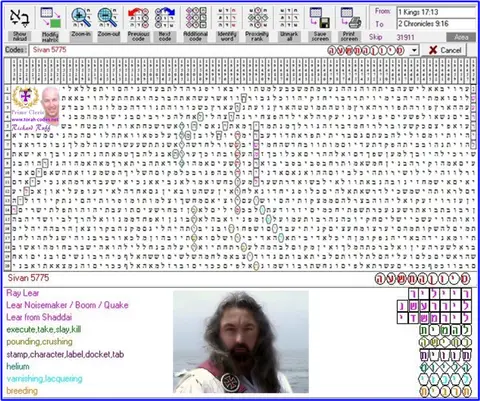This screenshot has width=480, height=401.
Task: Click the bearded man photo
Action: (x=241, y=342)
